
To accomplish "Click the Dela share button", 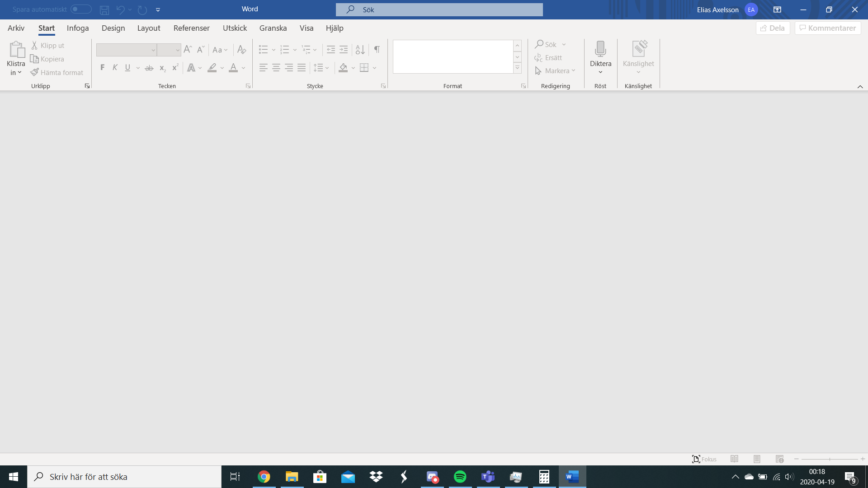I will pyautogui.click(x=773, y=28).
